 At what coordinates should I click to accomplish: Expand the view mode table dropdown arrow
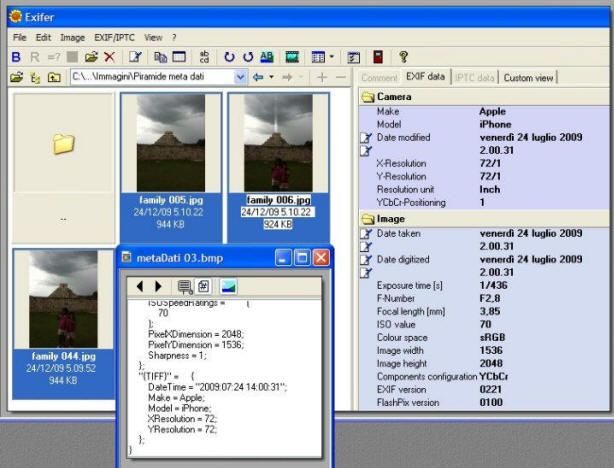331,57
